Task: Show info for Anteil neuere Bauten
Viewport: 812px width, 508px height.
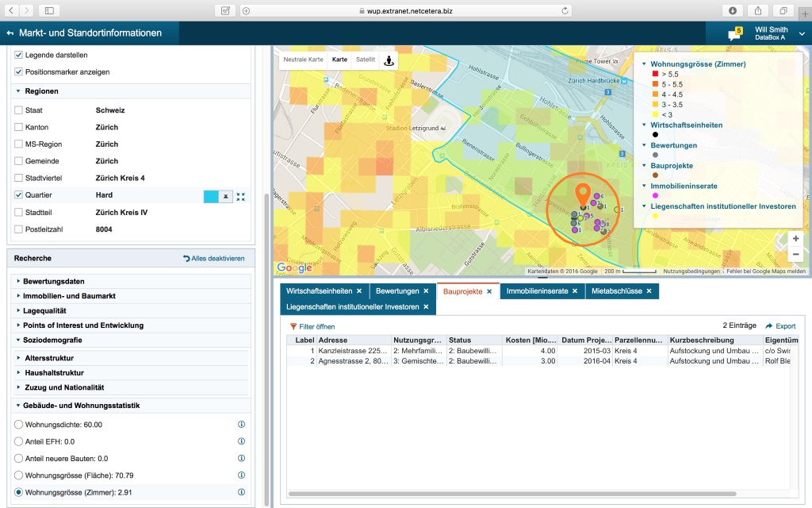Action: click(x=241, y=458)
